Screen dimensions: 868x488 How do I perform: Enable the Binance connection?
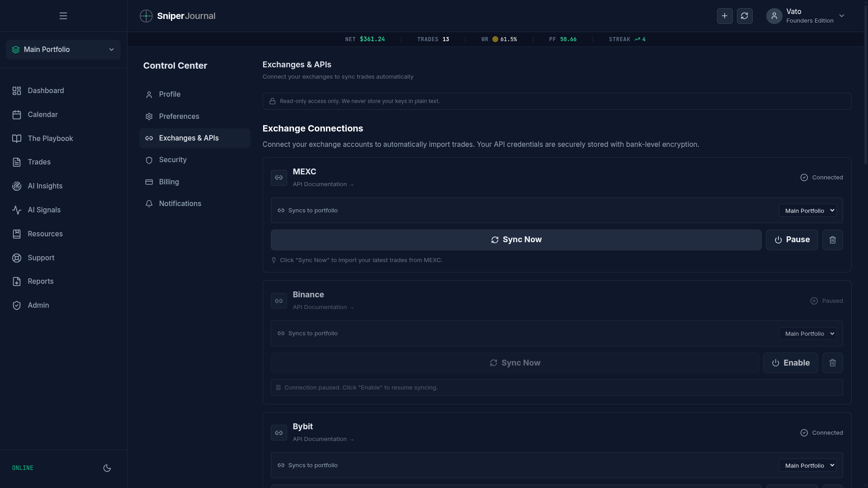[x=791, y=363]
